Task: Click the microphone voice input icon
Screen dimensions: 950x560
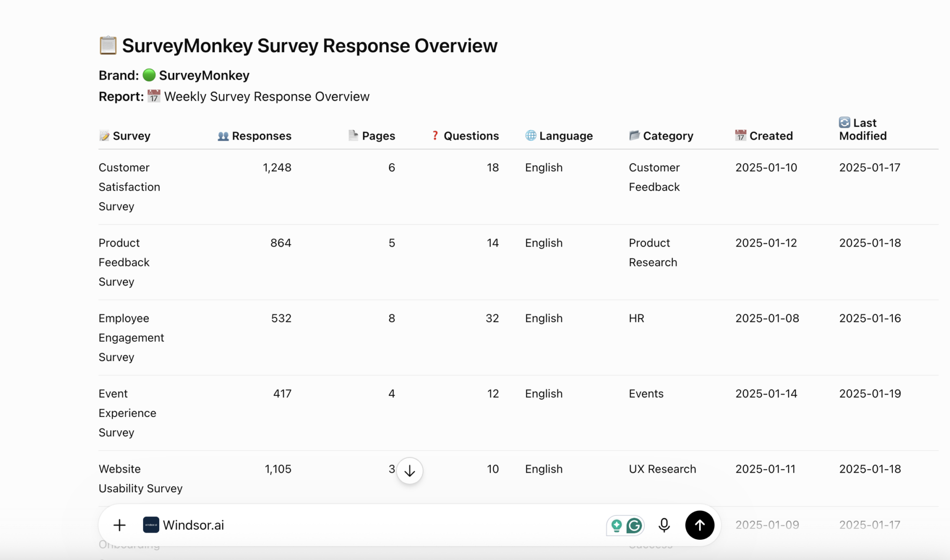Action: click(x=664, y=525)
